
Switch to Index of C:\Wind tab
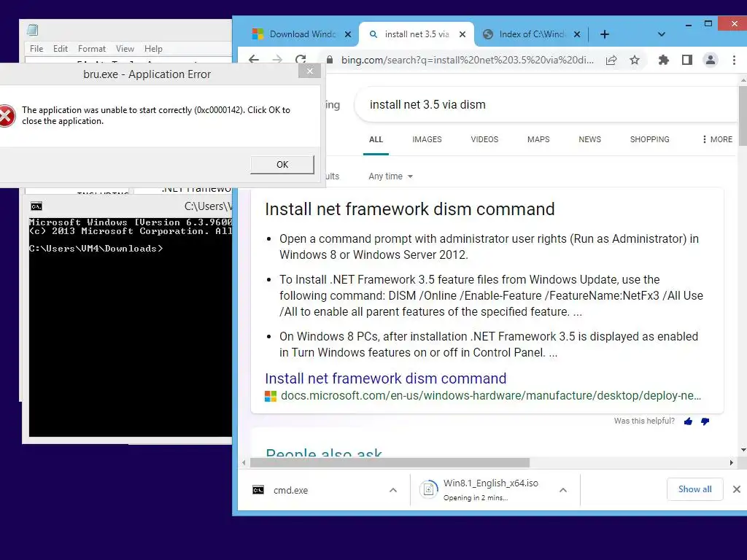[x=532, y=34]
